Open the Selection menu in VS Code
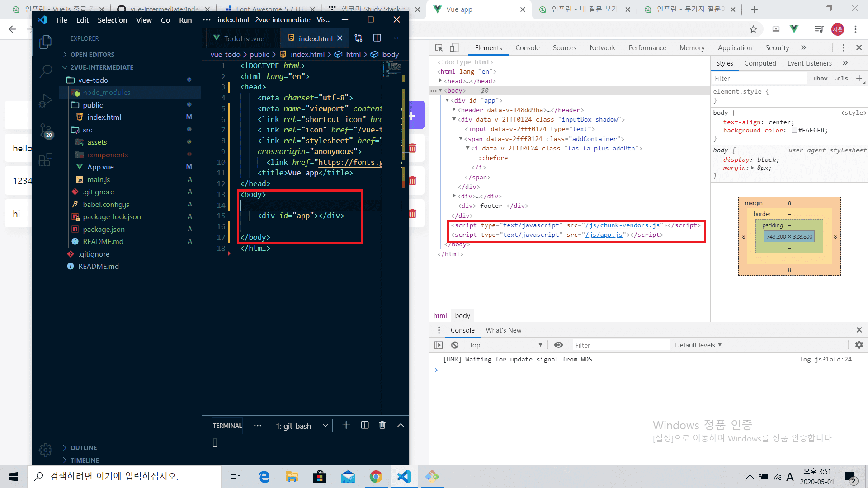 [x=112, y=20]
